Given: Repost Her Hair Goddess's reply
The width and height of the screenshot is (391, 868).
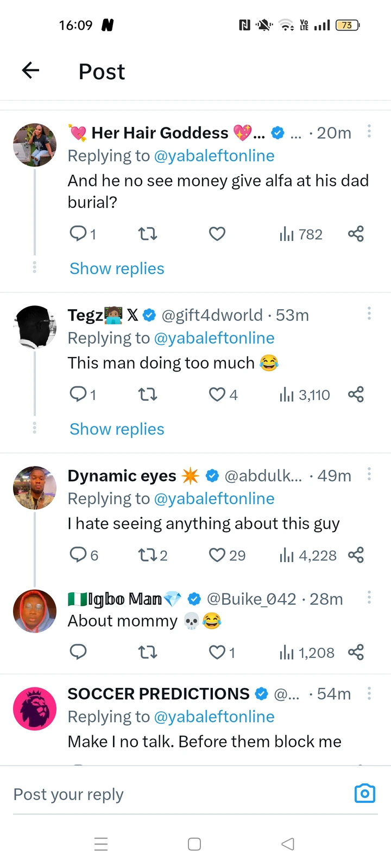Looking at the screenshot, I should point(147,234).
